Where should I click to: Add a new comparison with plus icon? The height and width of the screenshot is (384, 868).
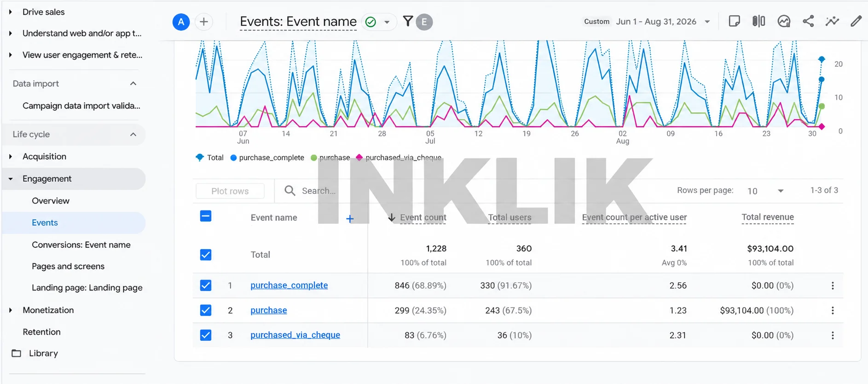[x=204, y=22]
